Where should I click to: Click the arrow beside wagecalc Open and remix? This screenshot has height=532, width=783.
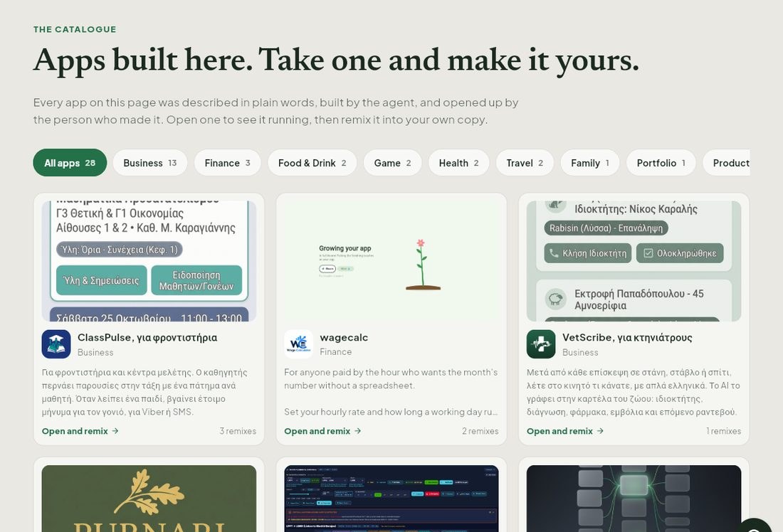(x=357, y=431)
